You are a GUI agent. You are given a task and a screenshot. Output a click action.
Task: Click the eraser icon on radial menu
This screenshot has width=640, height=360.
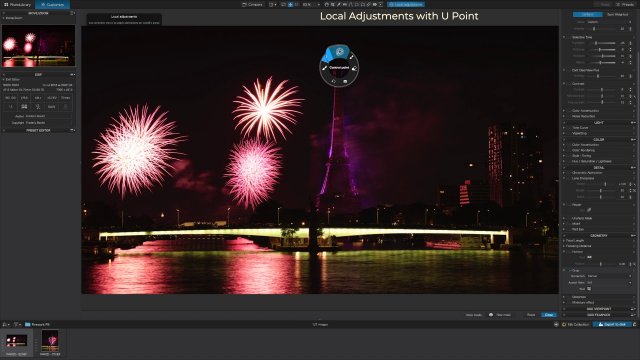click(354, 68)
